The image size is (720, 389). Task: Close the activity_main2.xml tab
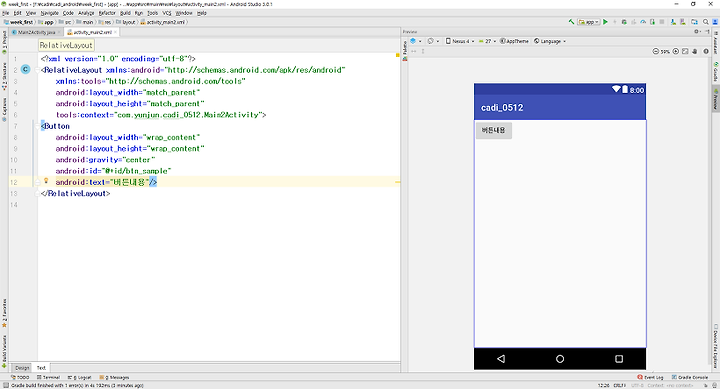pyautogui.click(x=115, y=32)
